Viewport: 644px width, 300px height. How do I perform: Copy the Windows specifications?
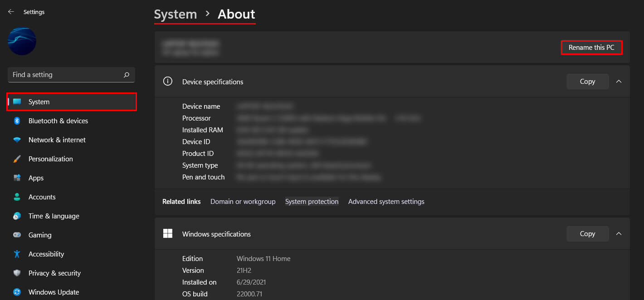click(x=587, y=234)
